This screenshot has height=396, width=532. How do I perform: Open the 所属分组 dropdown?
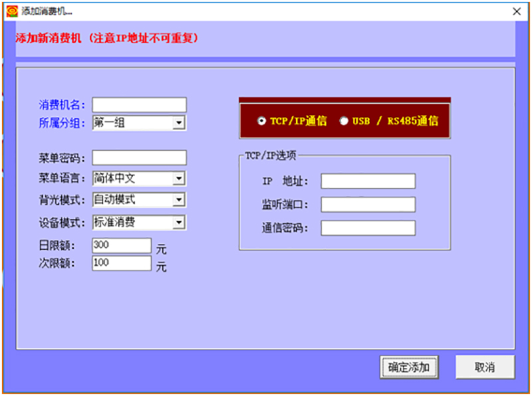(x=178, y=123)
